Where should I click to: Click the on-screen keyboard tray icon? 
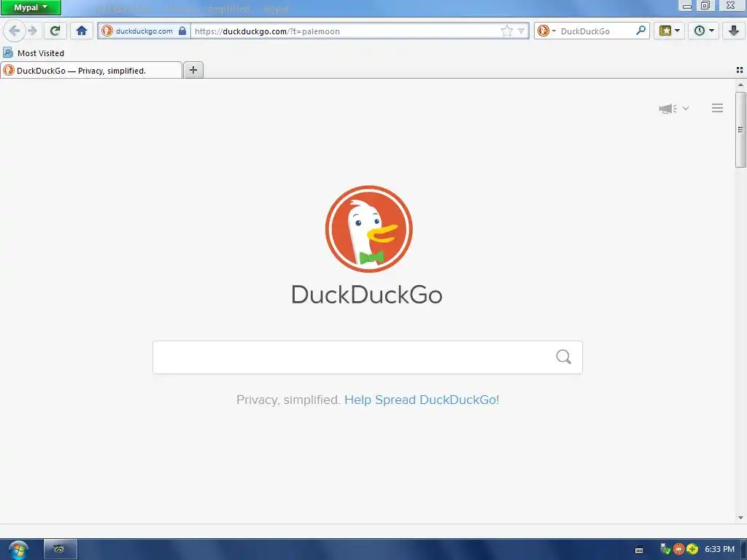[639, 550]
